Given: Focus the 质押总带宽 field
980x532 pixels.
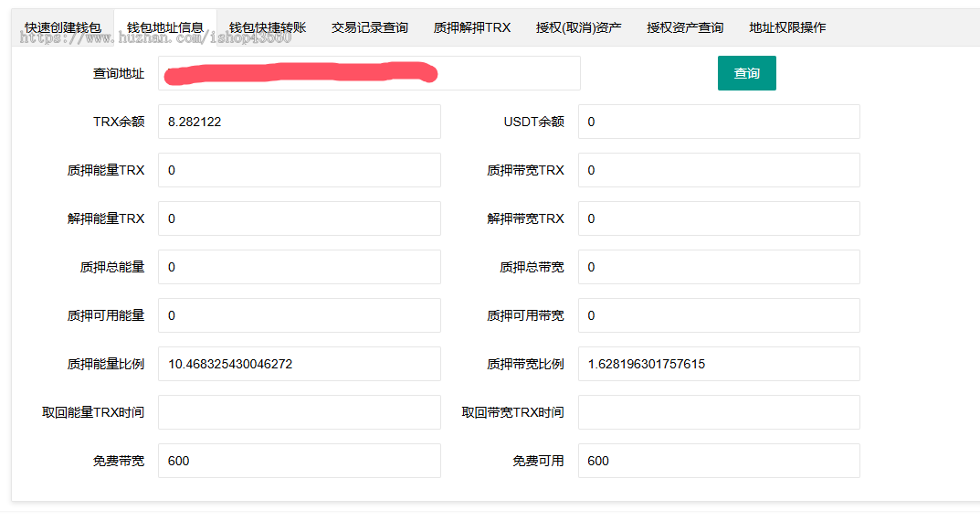Looking at the screenshot, I should pyautogui.click(x=719, y=267).
